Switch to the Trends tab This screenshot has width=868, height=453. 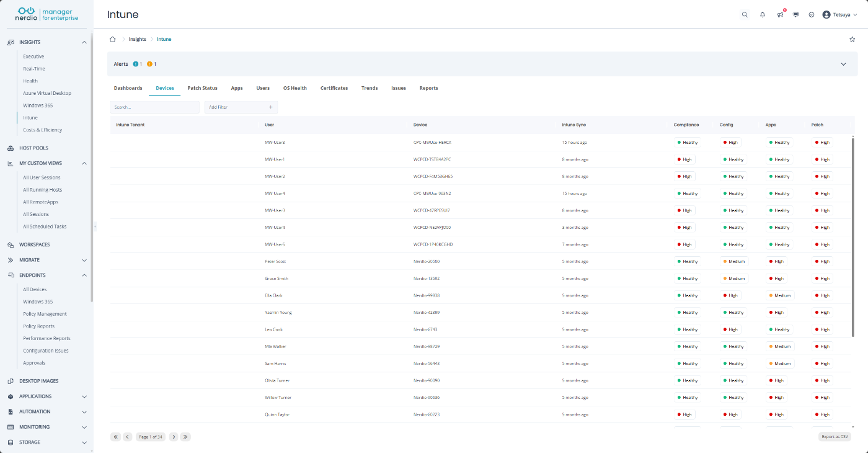pyautogui.click(x=370, y=88)
